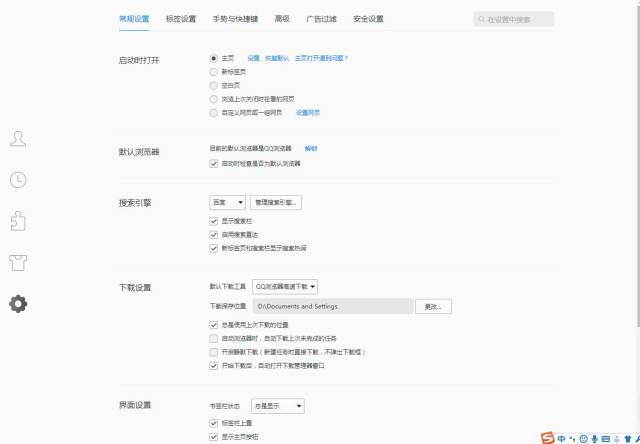Click the 恢复默认 link

(x=277, y=58)
